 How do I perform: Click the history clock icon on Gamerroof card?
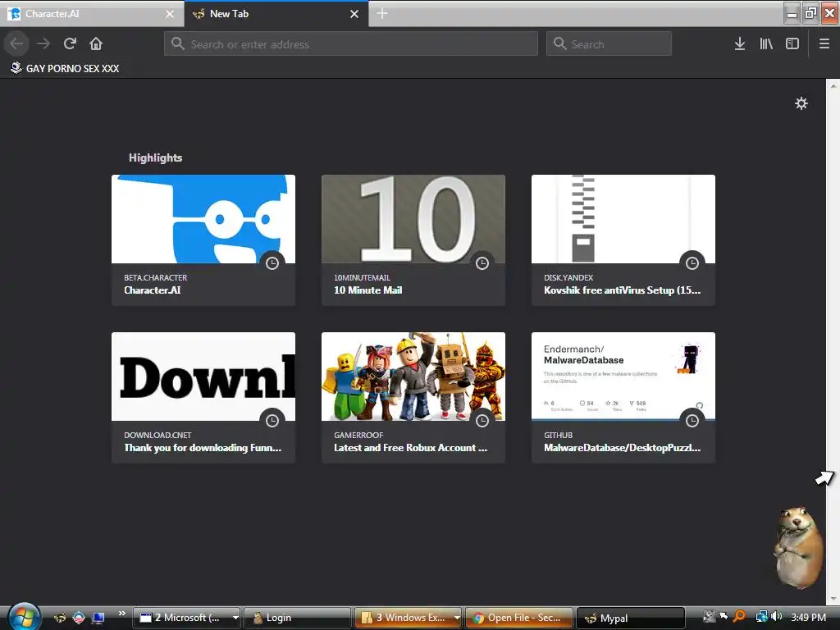pos(482,420)
